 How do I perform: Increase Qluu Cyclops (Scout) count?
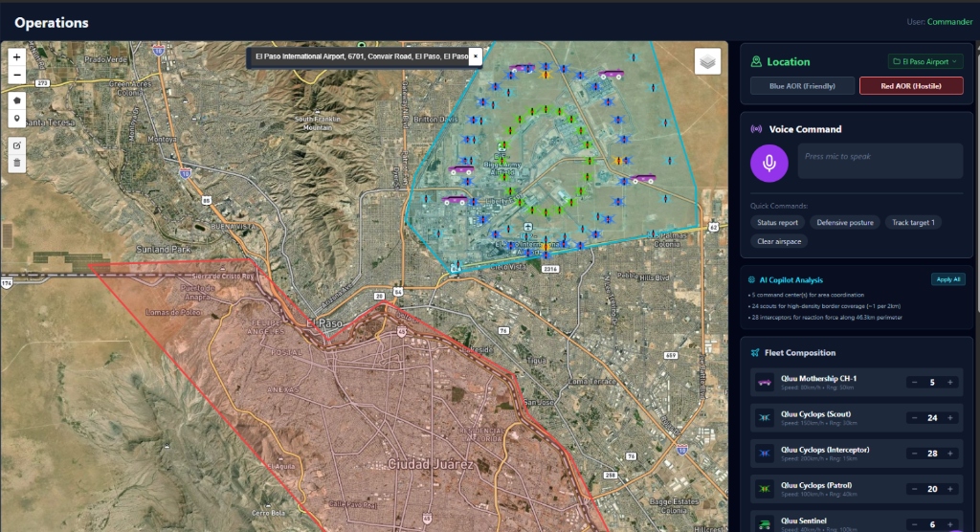(x=950, y=417)
